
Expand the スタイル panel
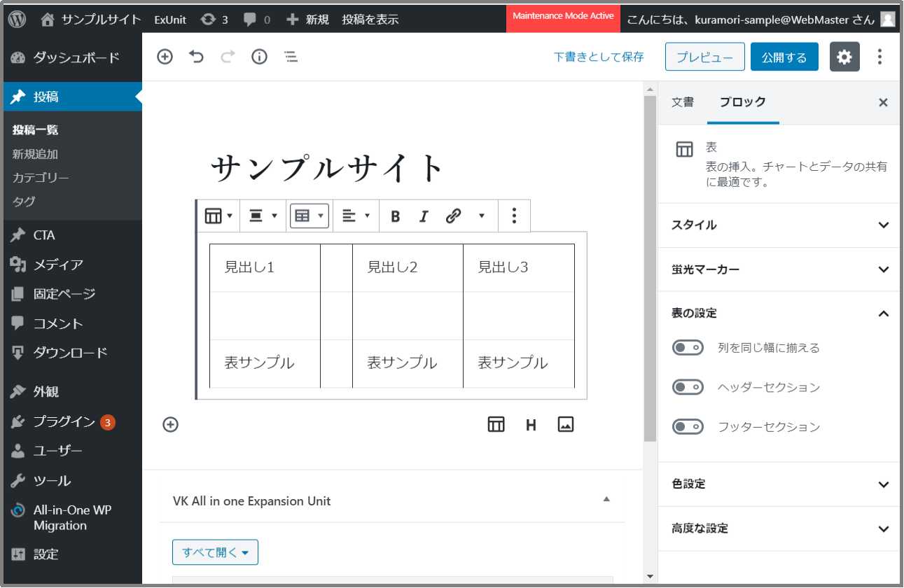click(779, 225)
